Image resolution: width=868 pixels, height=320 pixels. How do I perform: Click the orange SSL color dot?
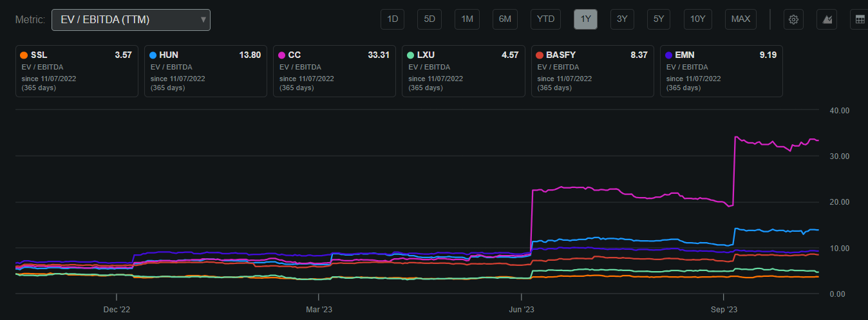point(24,55)
